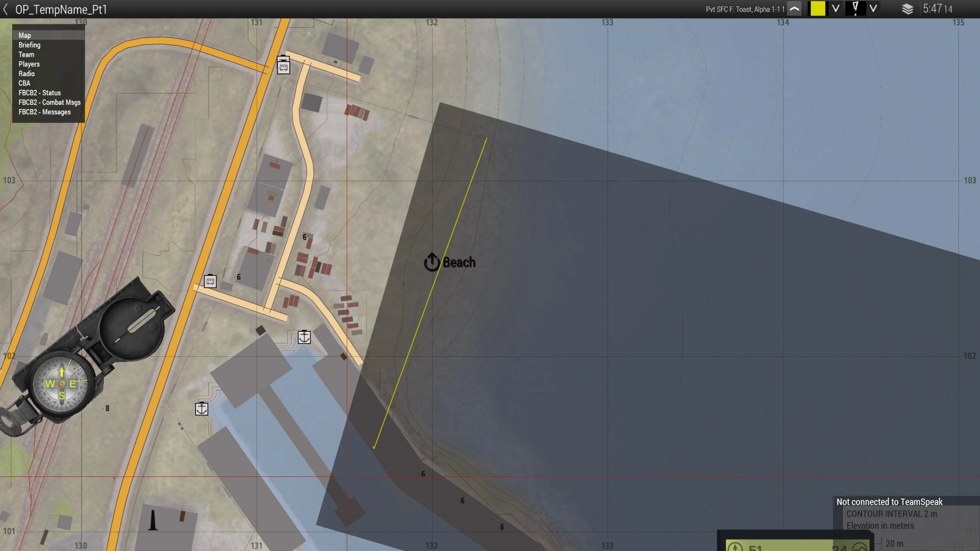
Task: Open the Briefing menu entry
Action: (x=29, y=45)
